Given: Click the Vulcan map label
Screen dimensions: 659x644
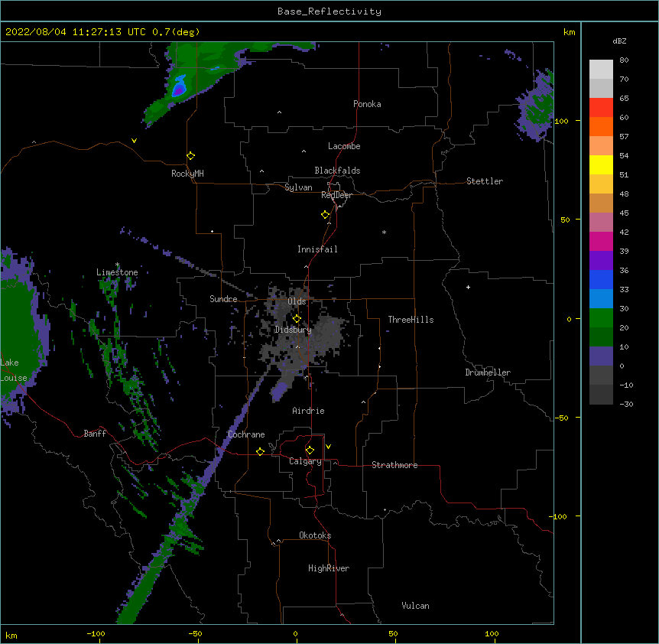Looking at the screenshot, I should pyautogui.click(x=415, y=606).
